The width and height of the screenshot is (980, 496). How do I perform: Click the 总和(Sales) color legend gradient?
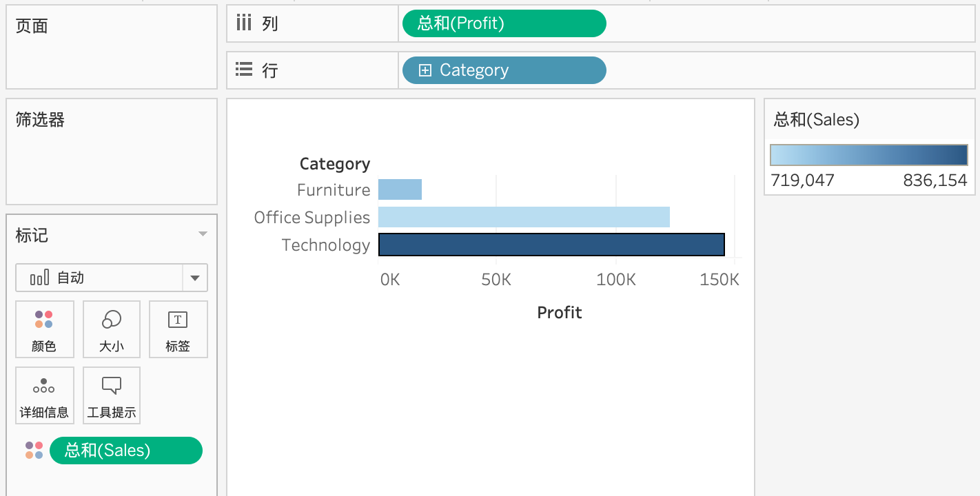coord(869,155)
